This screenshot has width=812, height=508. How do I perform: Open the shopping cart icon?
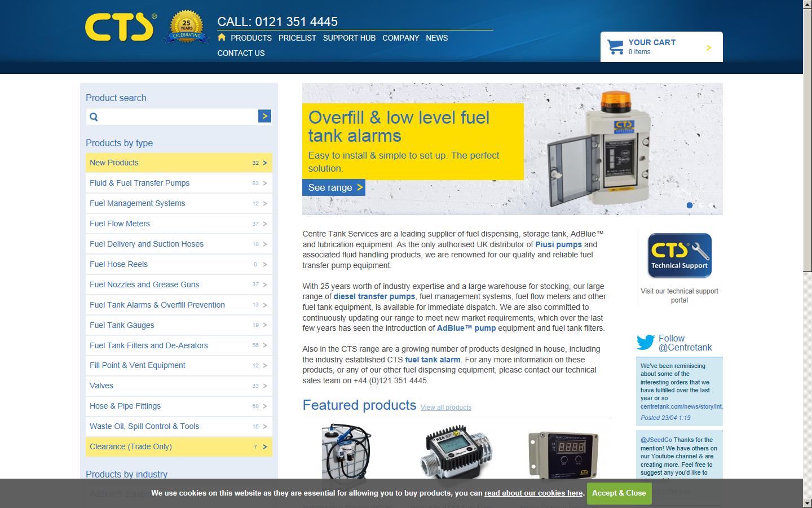click(615, 47)
